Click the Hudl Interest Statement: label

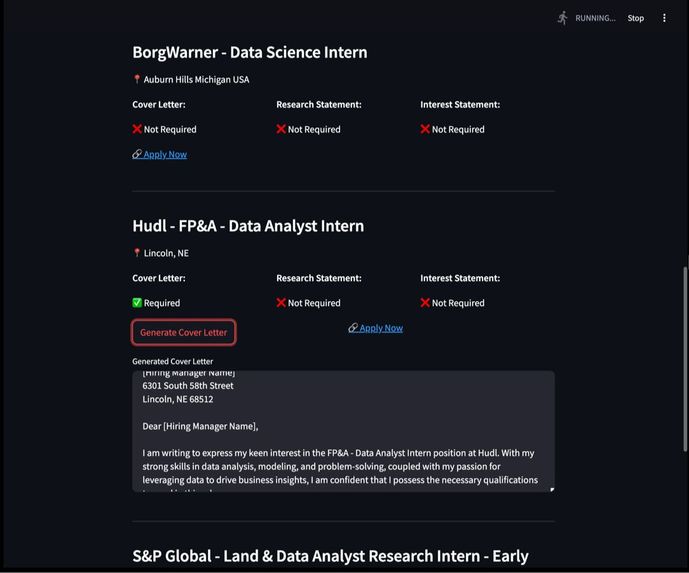pos(460,278)
